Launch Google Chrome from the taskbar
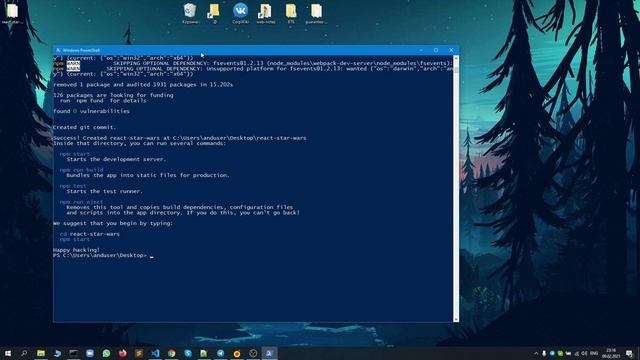Viewport: 640px width, 360px height. [171, 353]
